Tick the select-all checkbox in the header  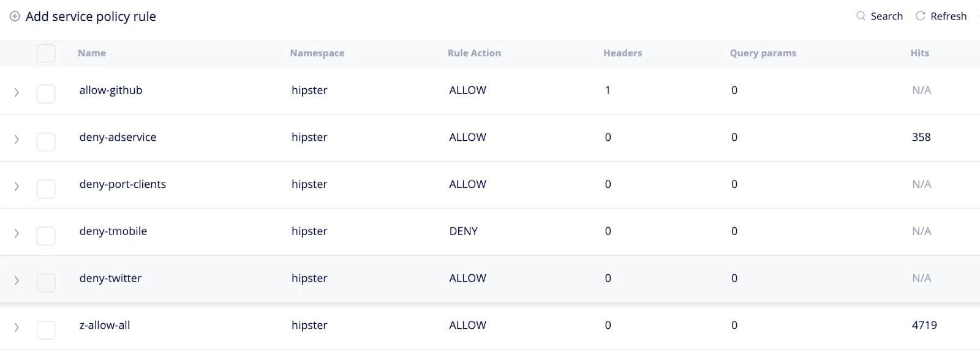pyautogui.click(x=46, y=53)
